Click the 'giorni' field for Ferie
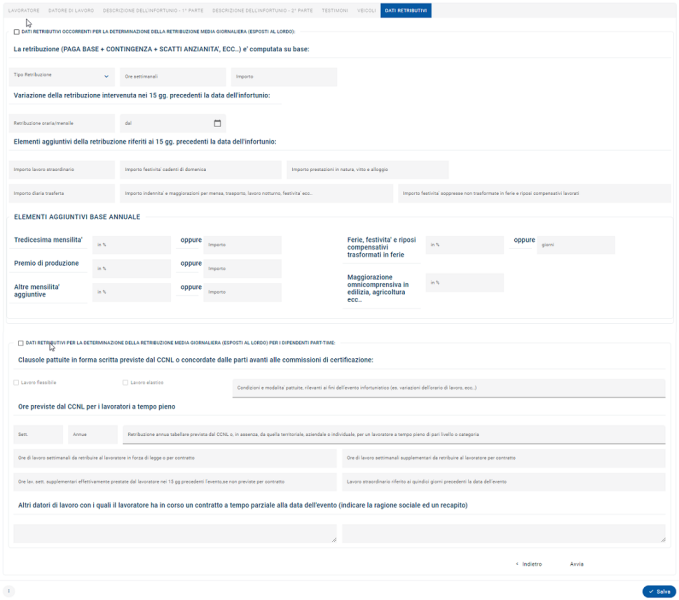The image size is (679, 600). point(576,245)
